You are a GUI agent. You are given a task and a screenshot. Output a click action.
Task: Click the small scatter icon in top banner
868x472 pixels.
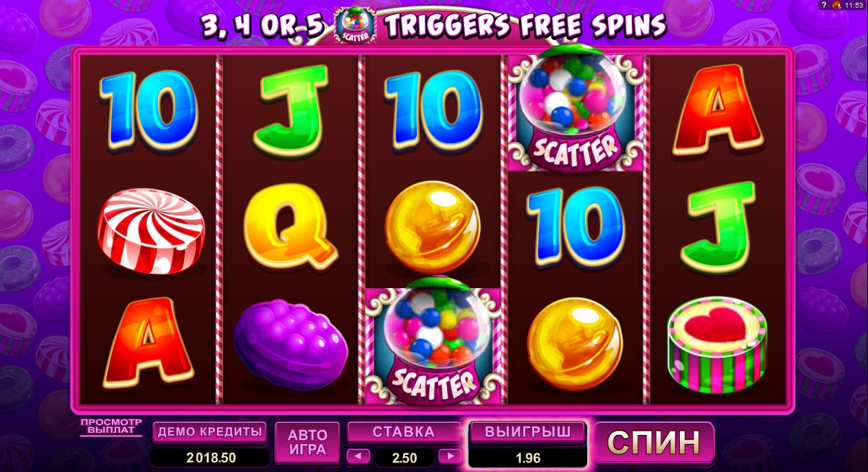coord(355,25)
